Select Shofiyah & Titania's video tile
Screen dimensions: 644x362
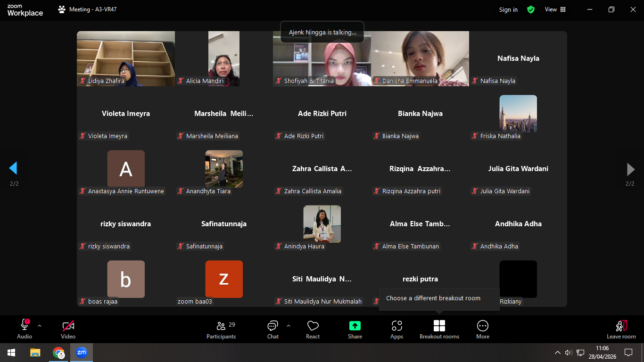pos(322,58)
